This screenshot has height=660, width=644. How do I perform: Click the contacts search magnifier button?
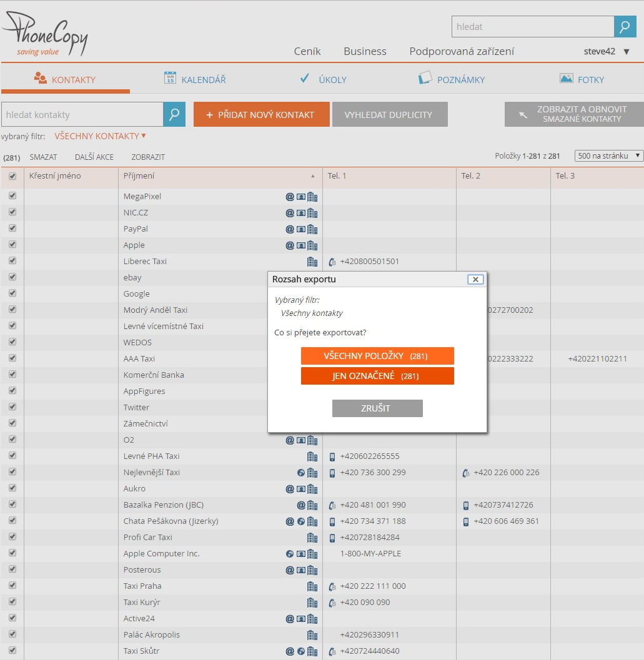coord(174,114)
